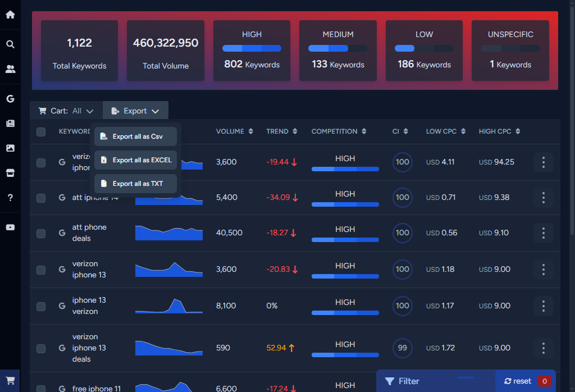
Task: Click the LOW card progress bar
Action: click(424, 48)
